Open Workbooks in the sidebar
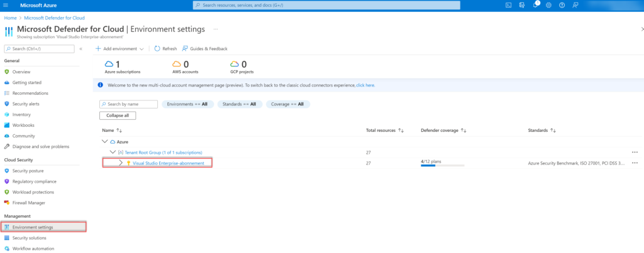644x253 pixels. click(x=23, y=125)
